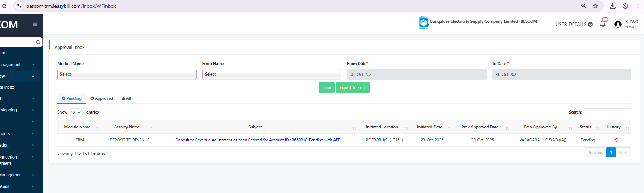Sort by Subject column arrows
Viewport: 644px width, 193px height.
tap(354, 128)
